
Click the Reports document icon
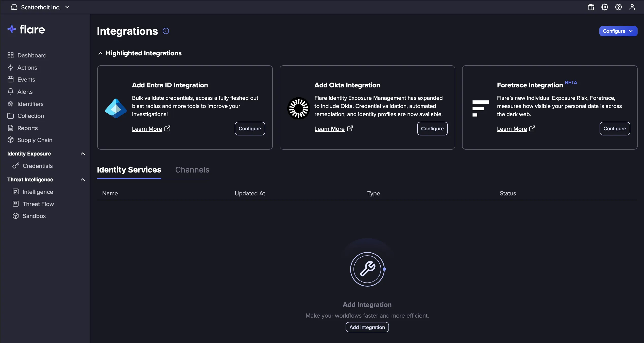point(10,128)
